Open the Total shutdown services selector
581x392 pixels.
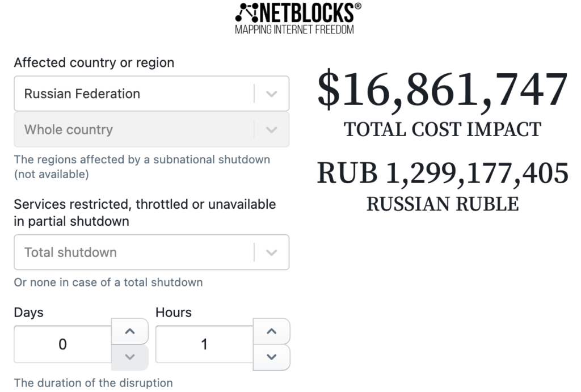tap(151, 252)
